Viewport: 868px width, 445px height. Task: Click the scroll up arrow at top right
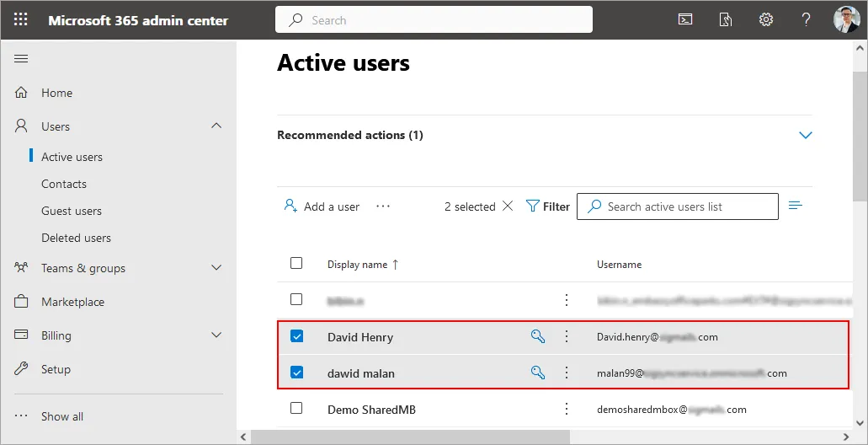[x=860, y=47]
